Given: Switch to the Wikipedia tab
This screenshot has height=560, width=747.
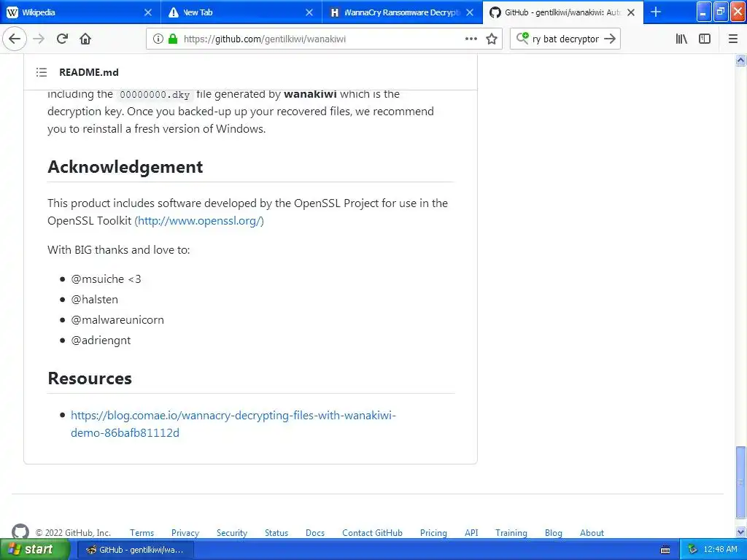Looking at the screenshot, I should (81, 12).
